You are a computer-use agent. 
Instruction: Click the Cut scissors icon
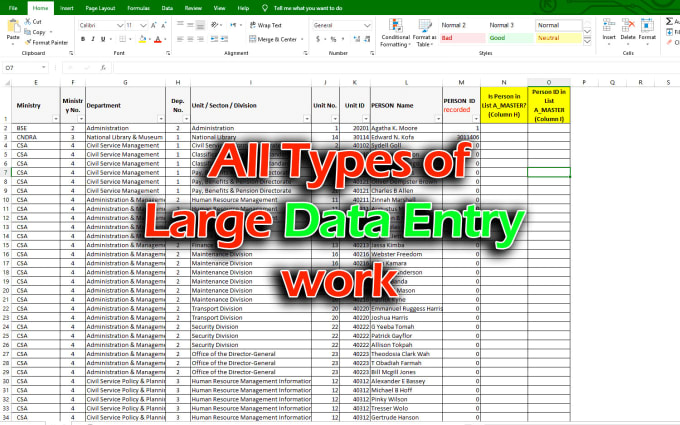[x=28, y=21]
